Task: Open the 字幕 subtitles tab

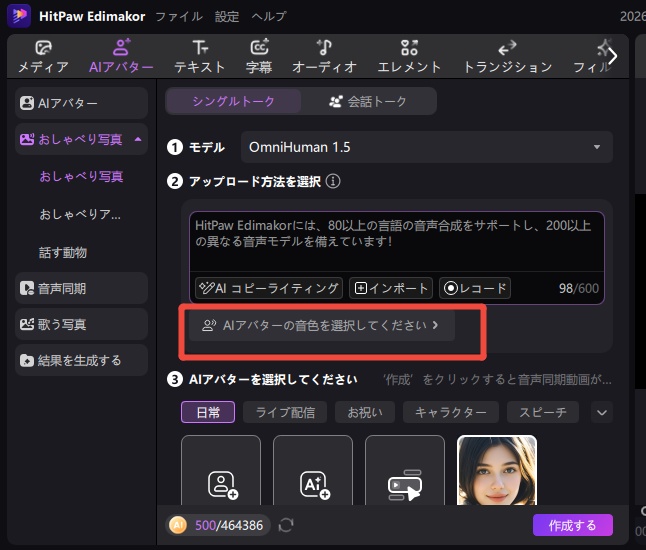Action: pyautogui.click(x=259, y=57)
